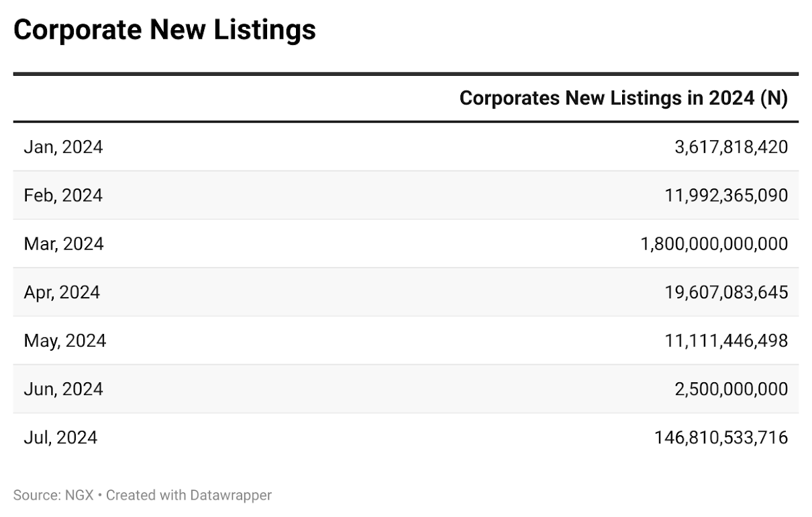Select the Jan, 2024 row label
812x517 pixels.
pyautogui.click(x=63, y=147)
